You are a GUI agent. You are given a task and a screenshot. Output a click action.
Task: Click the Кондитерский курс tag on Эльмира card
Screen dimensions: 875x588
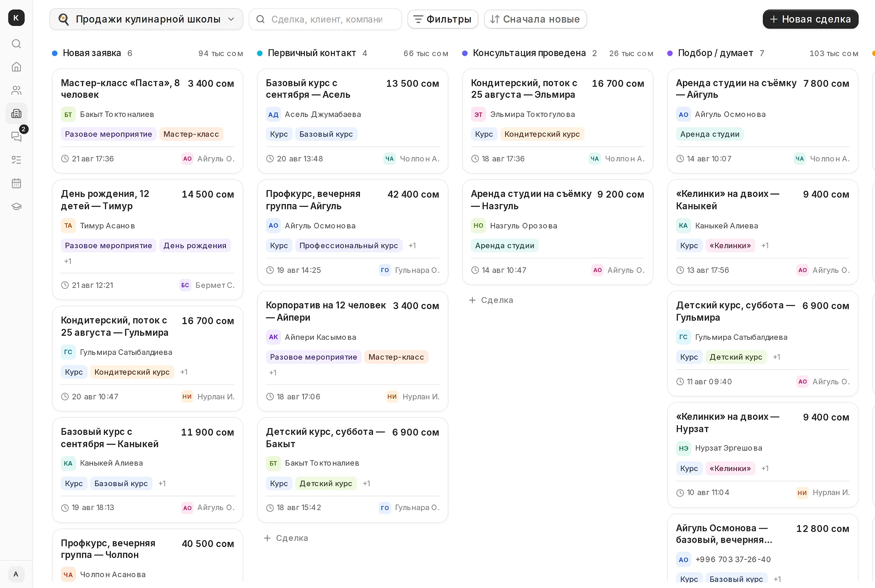click(x=542, y=134)
